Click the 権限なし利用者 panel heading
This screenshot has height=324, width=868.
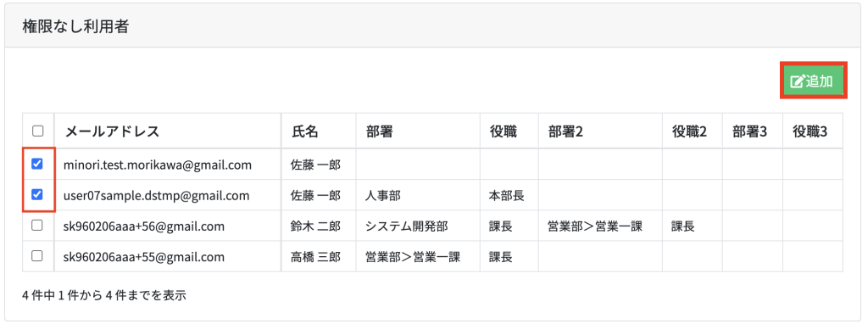(x=75, y=26)
